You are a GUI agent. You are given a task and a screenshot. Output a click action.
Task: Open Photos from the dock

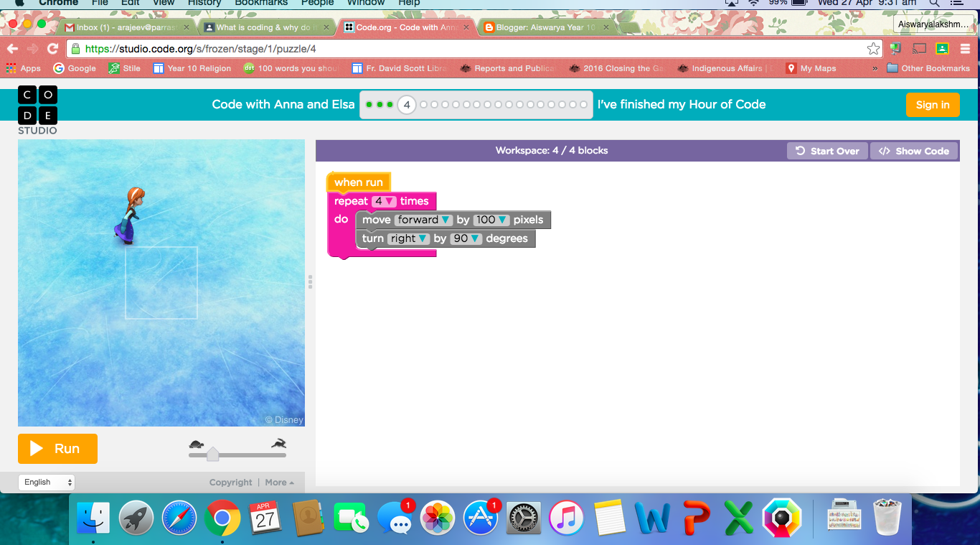[438, 517]
